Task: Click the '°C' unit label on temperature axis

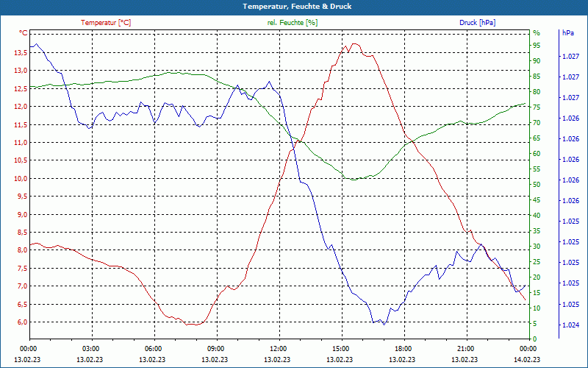Action: coord(24,33)
